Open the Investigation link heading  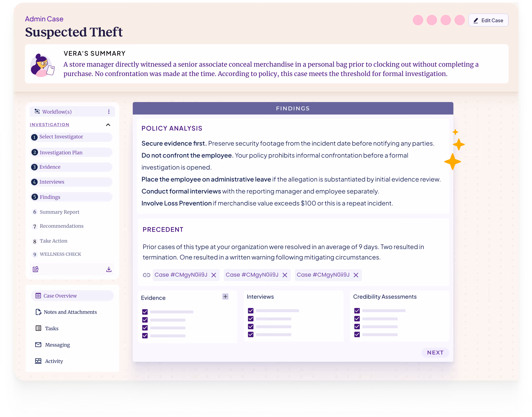click(49, 124)
